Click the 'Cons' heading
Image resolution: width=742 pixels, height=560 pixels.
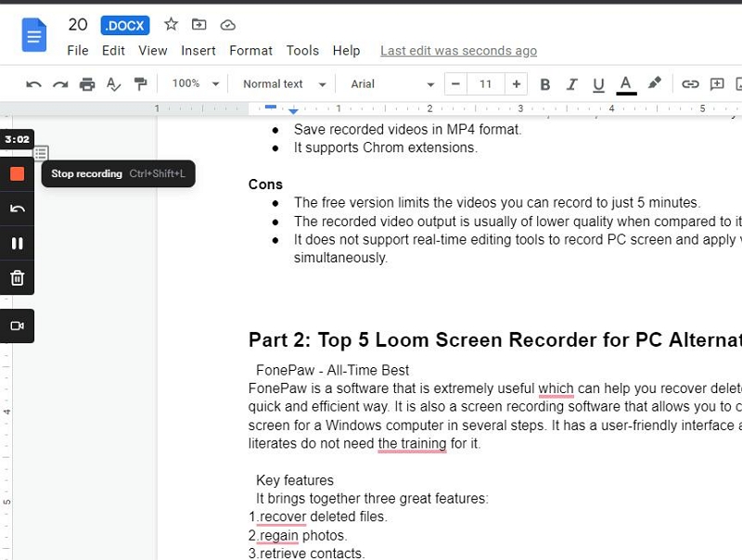tap(265, 185)
